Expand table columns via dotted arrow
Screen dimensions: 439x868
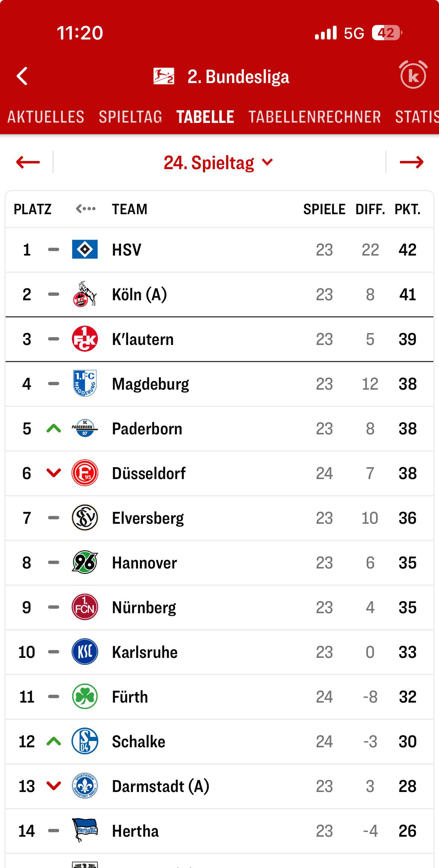click(x=86, y=209)
